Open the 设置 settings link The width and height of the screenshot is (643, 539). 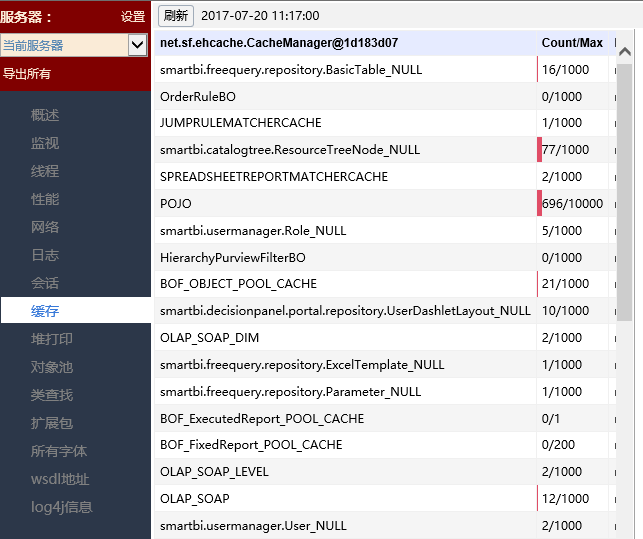coord(133,16)
